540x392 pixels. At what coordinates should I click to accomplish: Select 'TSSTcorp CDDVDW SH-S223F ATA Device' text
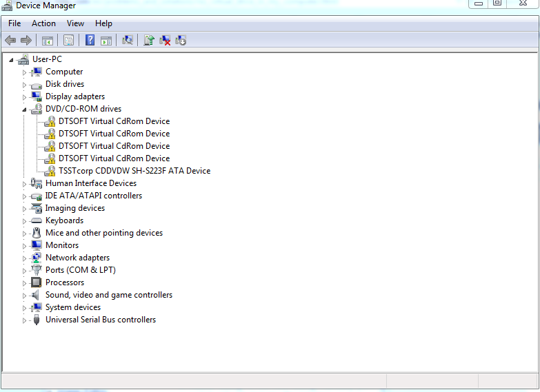[134, 171]
